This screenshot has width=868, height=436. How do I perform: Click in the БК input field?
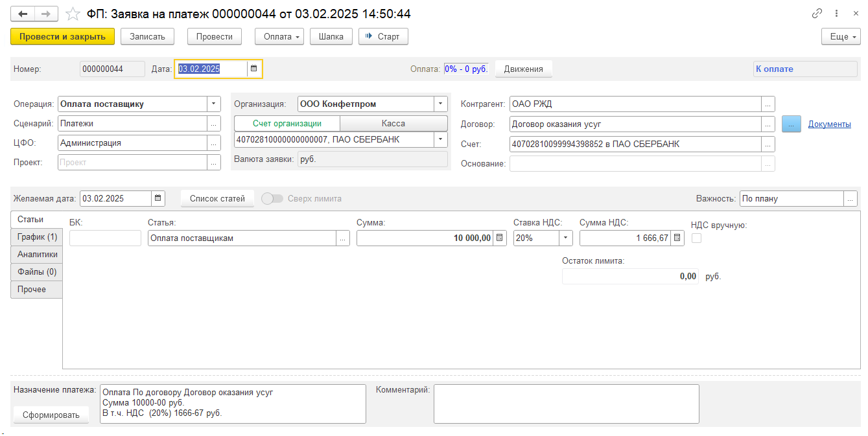(105, 238)
